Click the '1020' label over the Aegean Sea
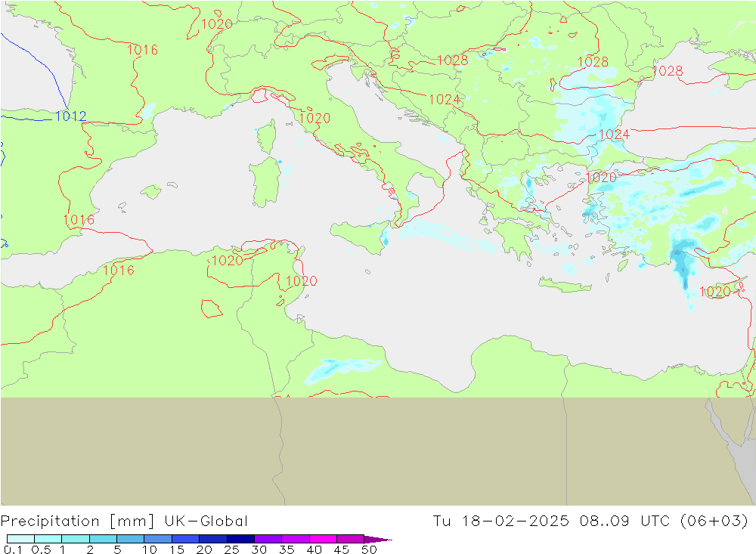This screenshot has height=554, width=756. [601, 178]
